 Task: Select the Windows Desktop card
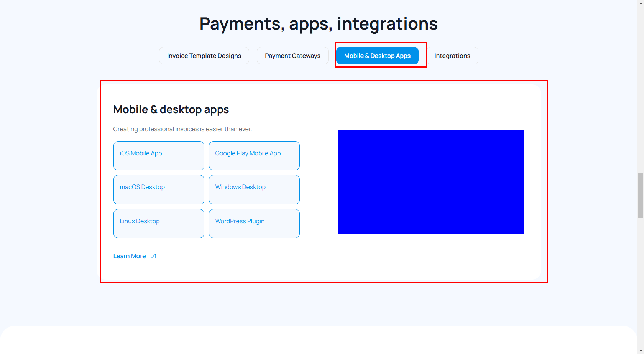pos(254,189)
